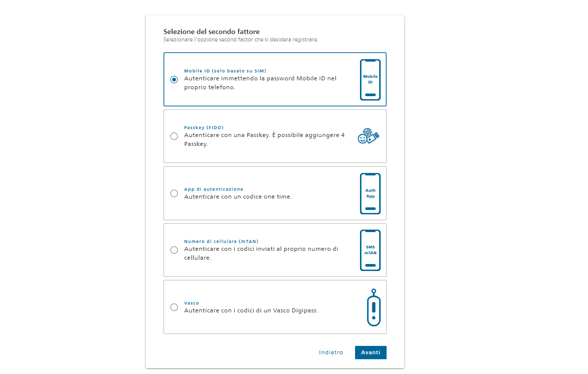Click the description about immettendo la password Mobile ID
588x374 pixels.
[x=260, y=83]
